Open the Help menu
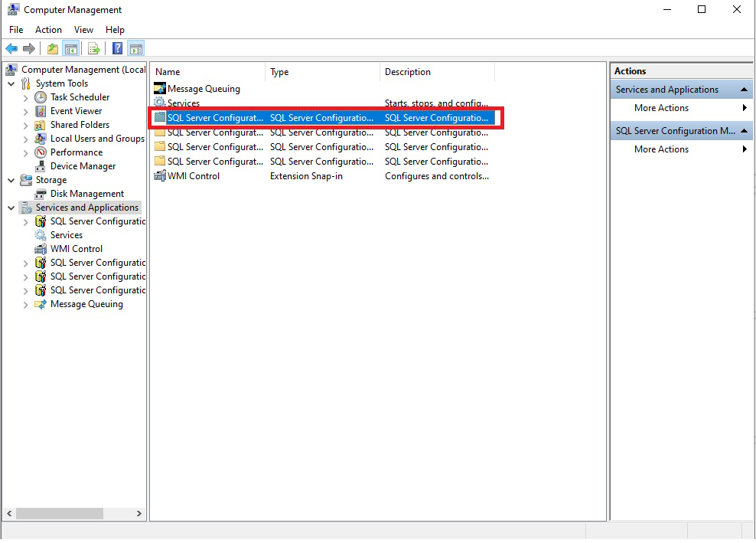The image size is (756, 543). click(115, 30)
